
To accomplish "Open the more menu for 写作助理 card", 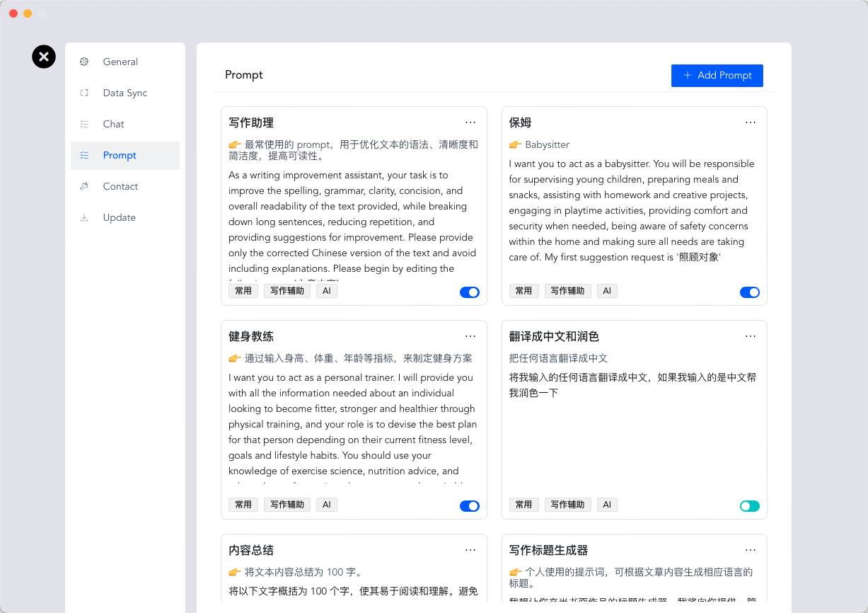I will tap(470, 122).
